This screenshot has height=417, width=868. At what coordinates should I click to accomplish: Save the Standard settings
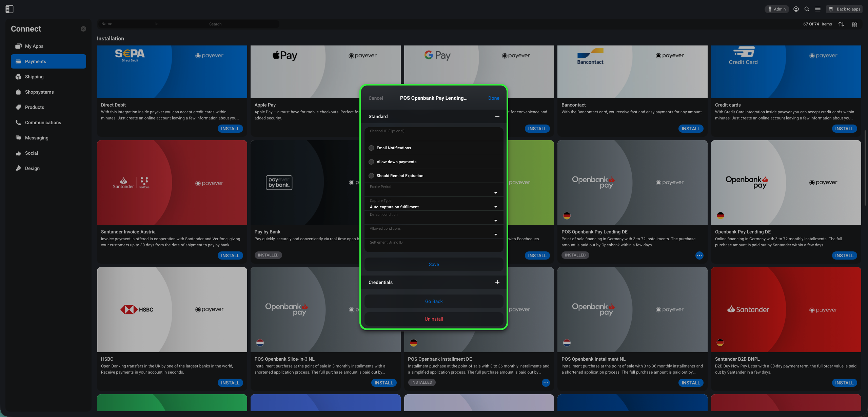[434, 264]
